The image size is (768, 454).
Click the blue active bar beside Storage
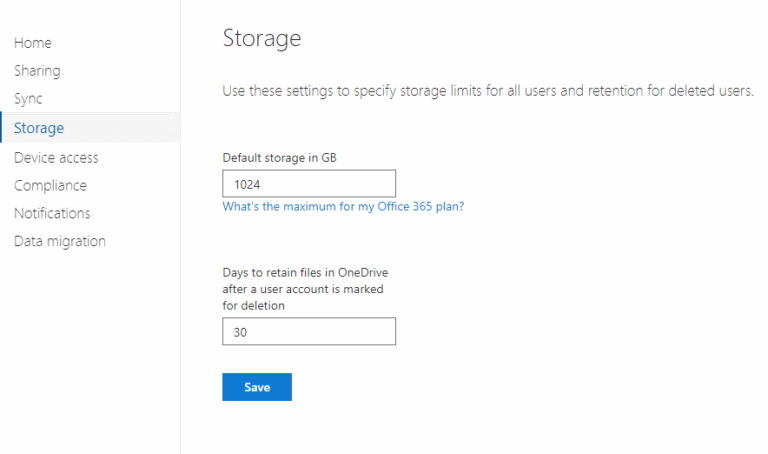click(2, 128)
